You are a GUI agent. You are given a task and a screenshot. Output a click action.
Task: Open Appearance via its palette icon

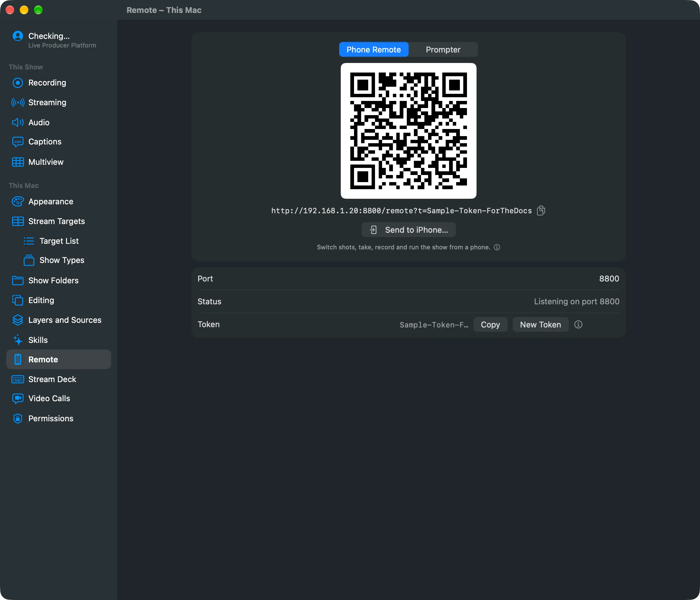point(18,201)
